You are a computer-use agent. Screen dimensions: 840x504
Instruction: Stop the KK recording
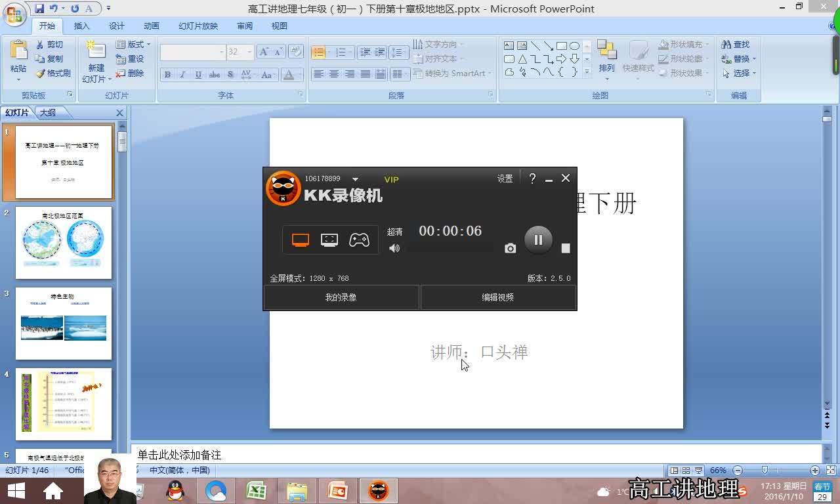point(566,248)
